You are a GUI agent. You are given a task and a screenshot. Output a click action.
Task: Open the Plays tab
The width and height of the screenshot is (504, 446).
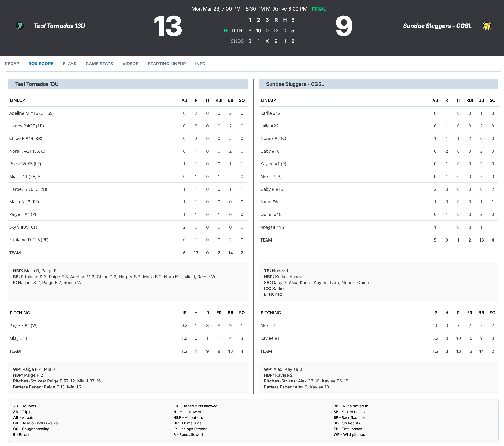[x=69, y=64]
